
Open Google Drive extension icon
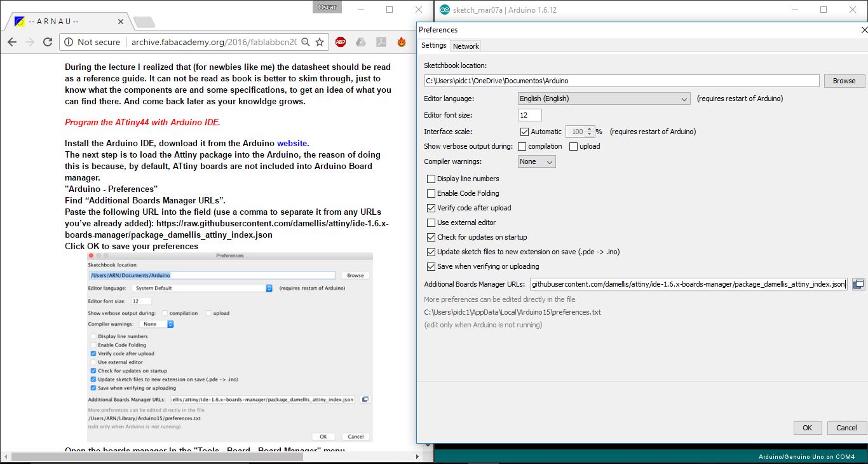[360, 42]
